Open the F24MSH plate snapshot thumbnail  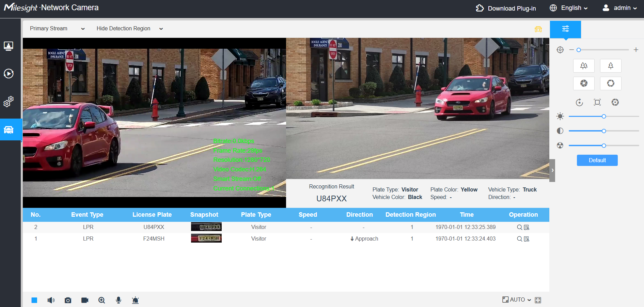[206, 239]
